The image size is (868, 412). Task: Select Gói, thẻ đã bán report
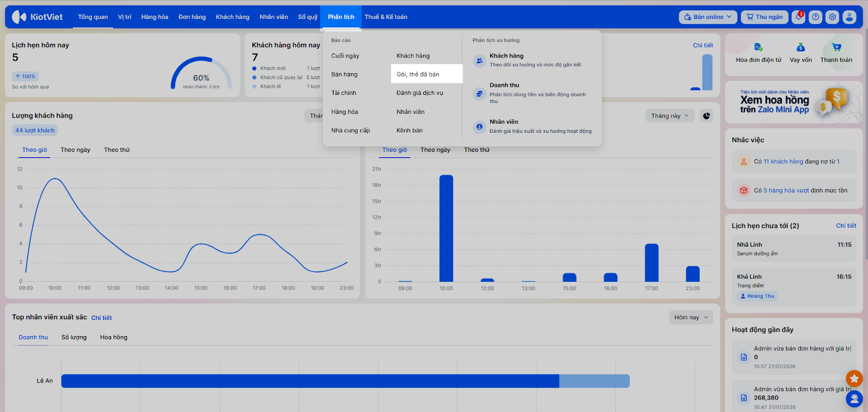[418, 74]
